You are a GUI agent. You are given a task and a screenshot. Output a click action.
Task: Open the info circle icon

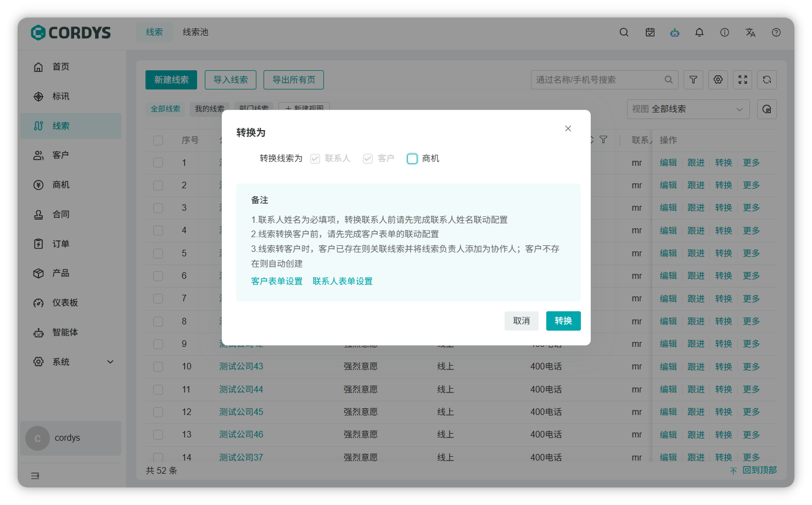click(725, 32)
